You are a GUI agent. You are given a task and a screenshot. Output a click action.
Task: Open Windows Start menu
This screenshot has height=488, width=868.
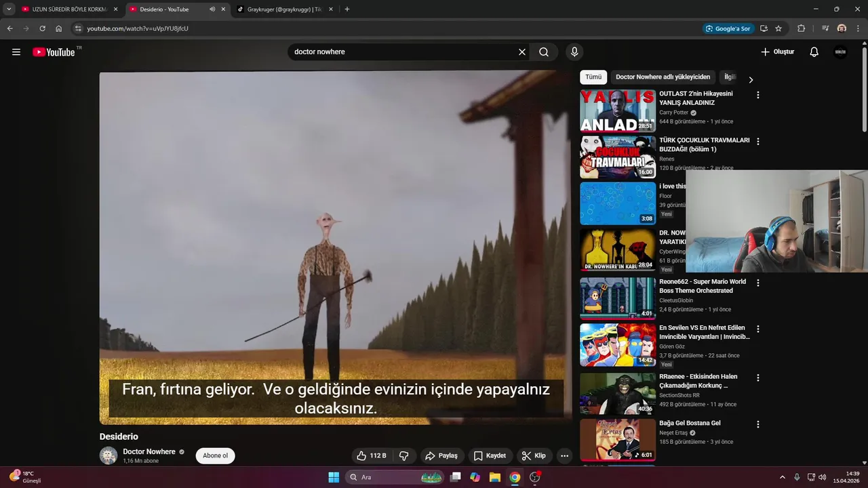pyautogui.click(x=334, y=477)
